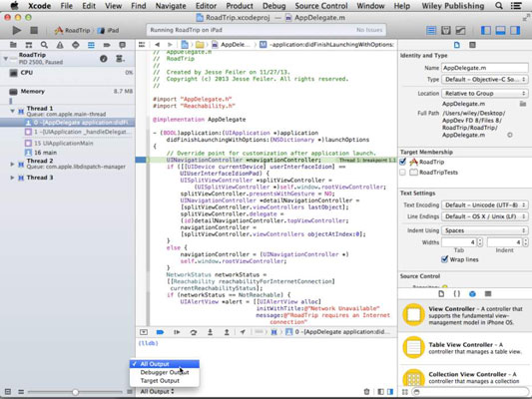Image resolution: width=532 pixels, height=399 pixels.
Task: Open Spotlight search in menu bar
Action: (499, 6)
